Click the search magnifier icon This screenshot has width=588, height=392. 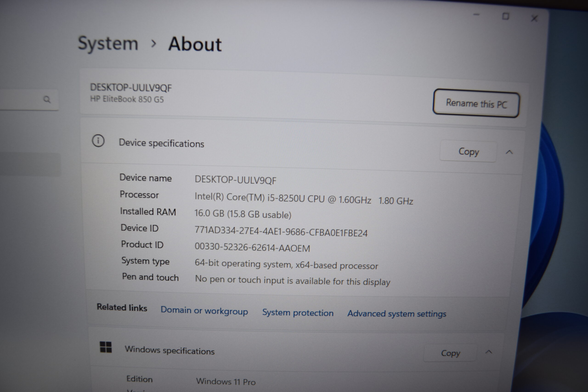pos(47,99)
